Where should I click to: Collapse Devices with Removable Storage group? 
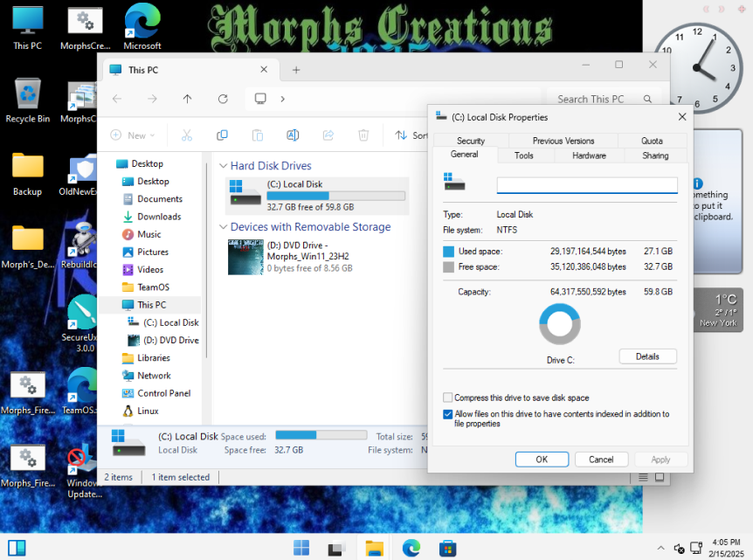point(223,226)
